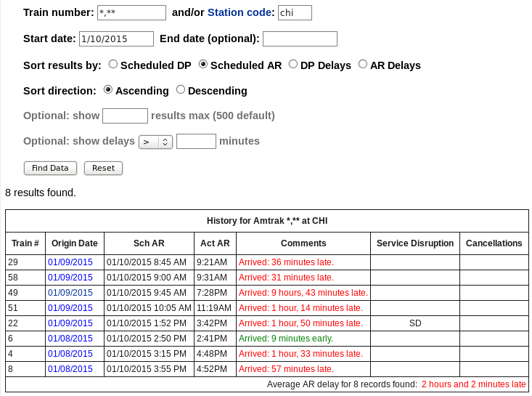Click actual arrival time 3:42PM
The height and width of the screenshot is (396, 532).
212,323
